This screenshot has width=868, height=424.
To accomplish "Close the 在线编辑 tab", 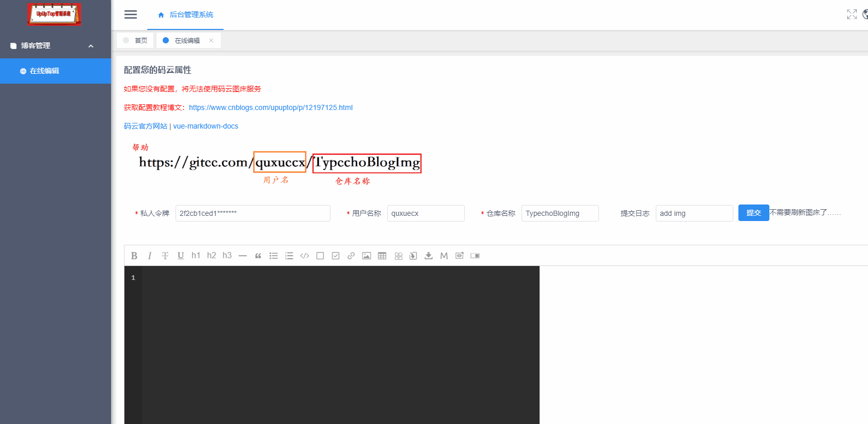I will [211, 40].
